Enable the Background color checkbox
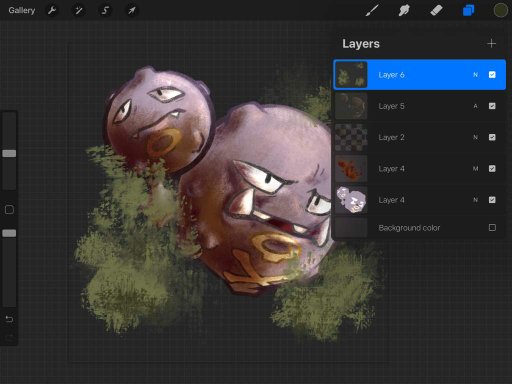 [x=492, y=228]
